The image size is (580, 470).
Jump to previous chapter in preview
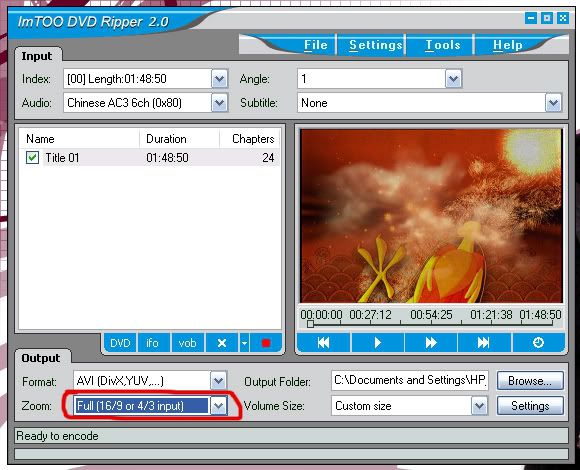click(x=323, y=343)
